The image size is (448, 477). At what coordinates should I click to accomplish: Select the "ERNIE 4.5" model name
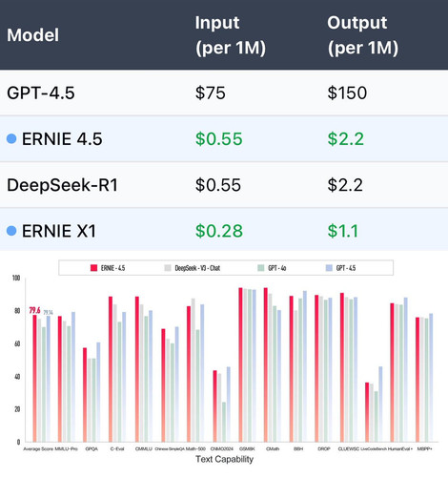click(62, 139)
